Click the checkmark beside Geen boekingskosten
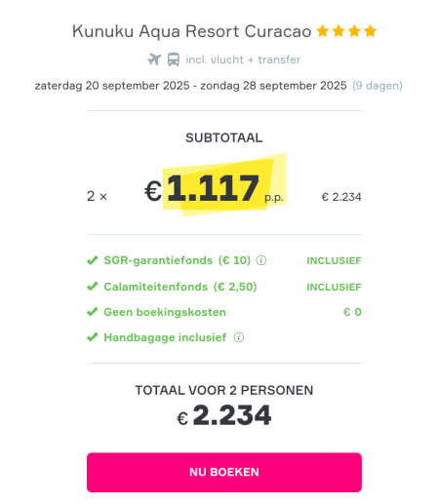 pyautogui.click(x=93, y=312)
